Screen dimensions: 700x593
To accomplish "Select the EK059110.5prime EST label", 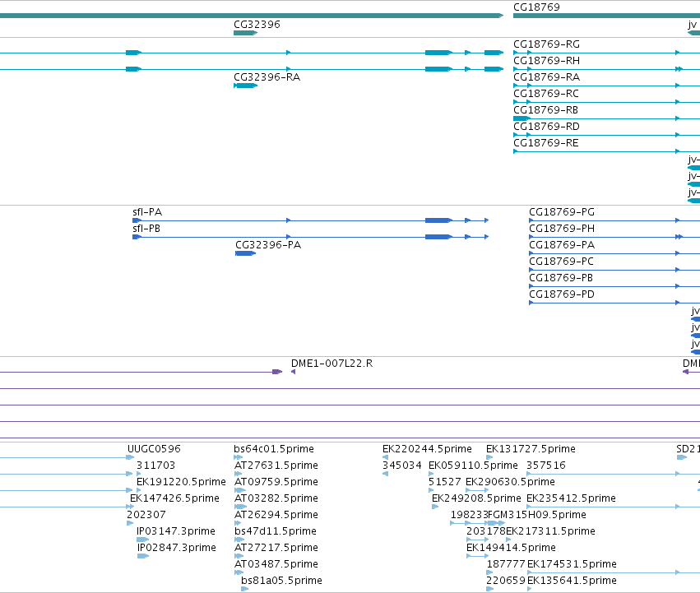I will coord(473,466).
